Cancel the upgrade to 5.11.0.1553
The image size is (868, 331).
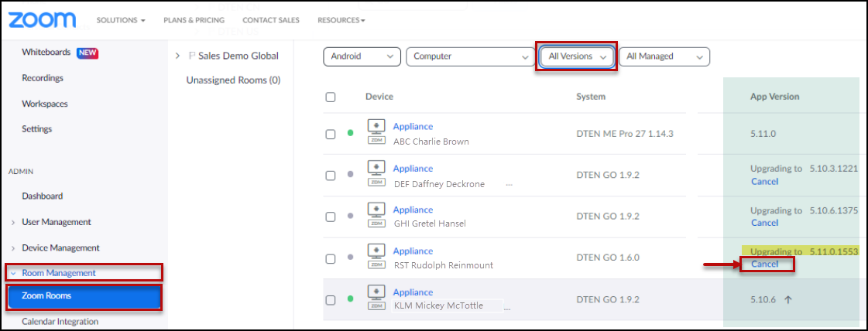coord(764,264)
